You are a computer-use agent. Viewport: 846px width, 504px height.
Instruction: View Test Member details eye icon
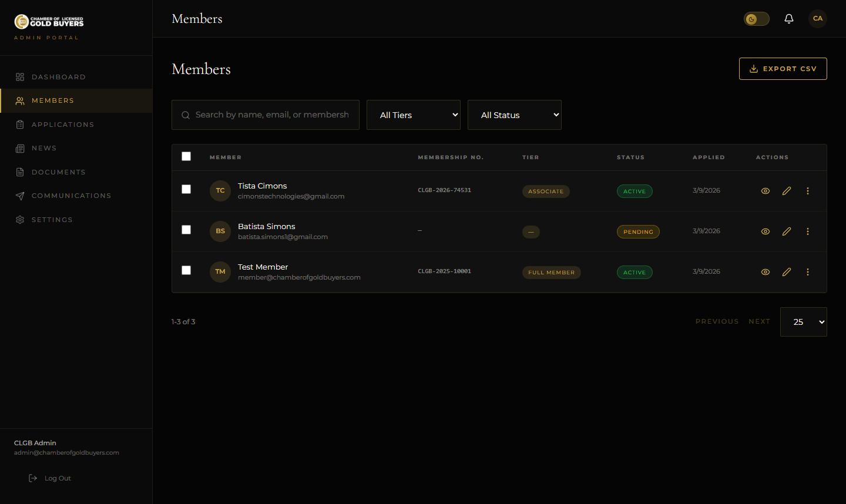[765, 272]
